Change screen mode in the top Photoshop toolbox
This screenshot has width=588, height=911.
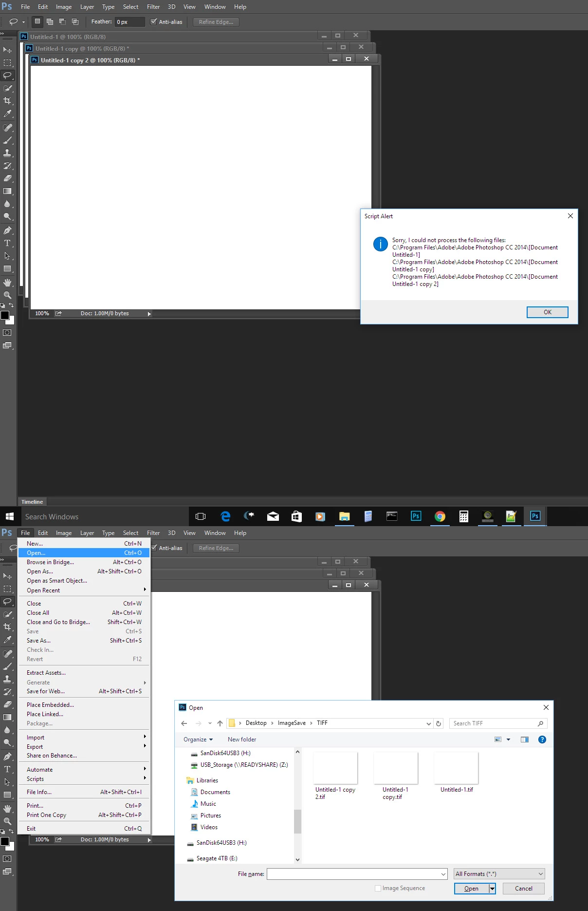point(7,345)
